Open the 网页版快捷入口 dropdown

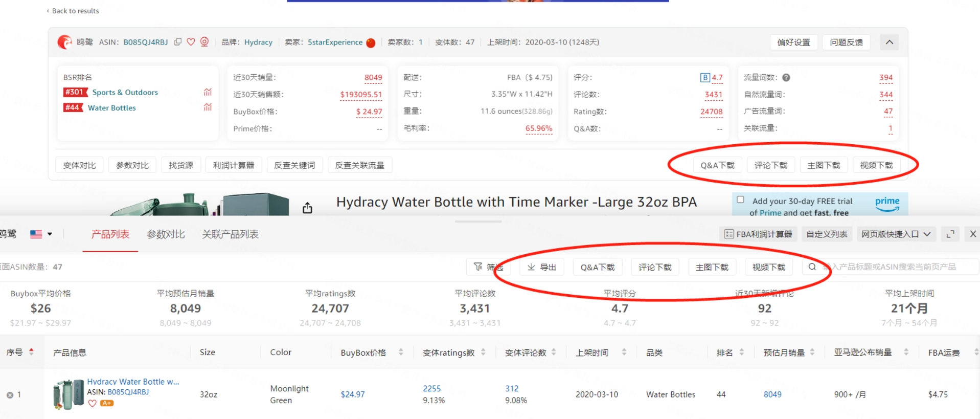pos(896,234)
